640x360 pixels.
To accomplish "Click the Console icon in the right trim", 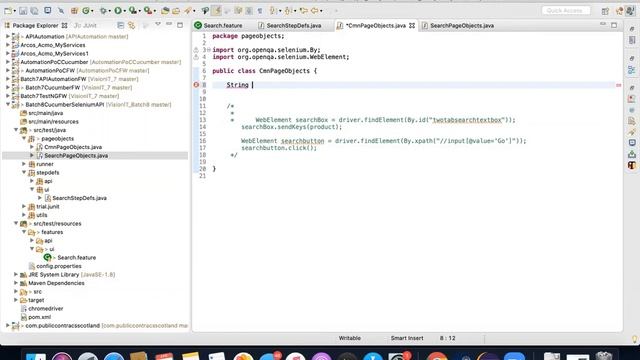I will click(x=632, y=142).
